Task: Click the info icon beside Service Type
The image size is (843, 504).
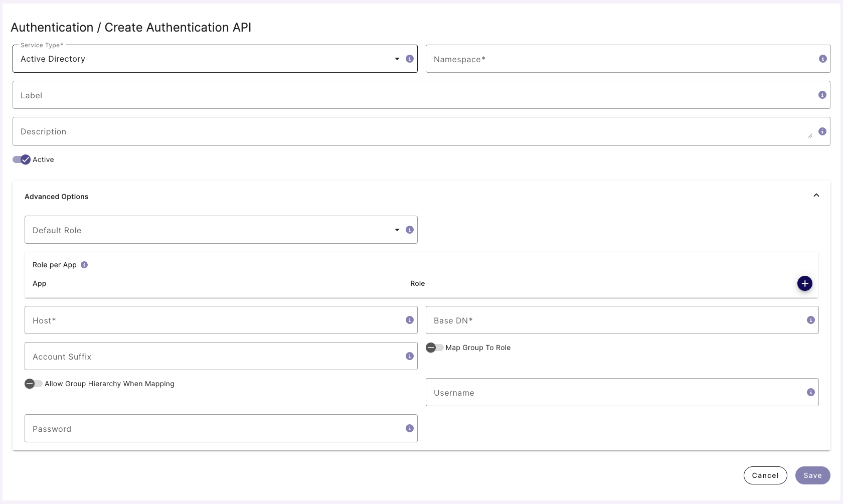Action: (x=409, y=59)
